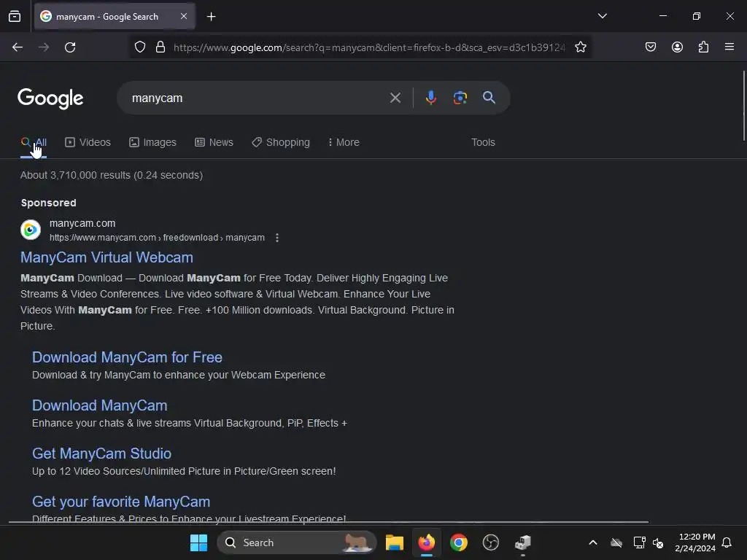747x560 pixels.
Task: Close the manycam Google Search tab
Action: click(x=184, y=16)
